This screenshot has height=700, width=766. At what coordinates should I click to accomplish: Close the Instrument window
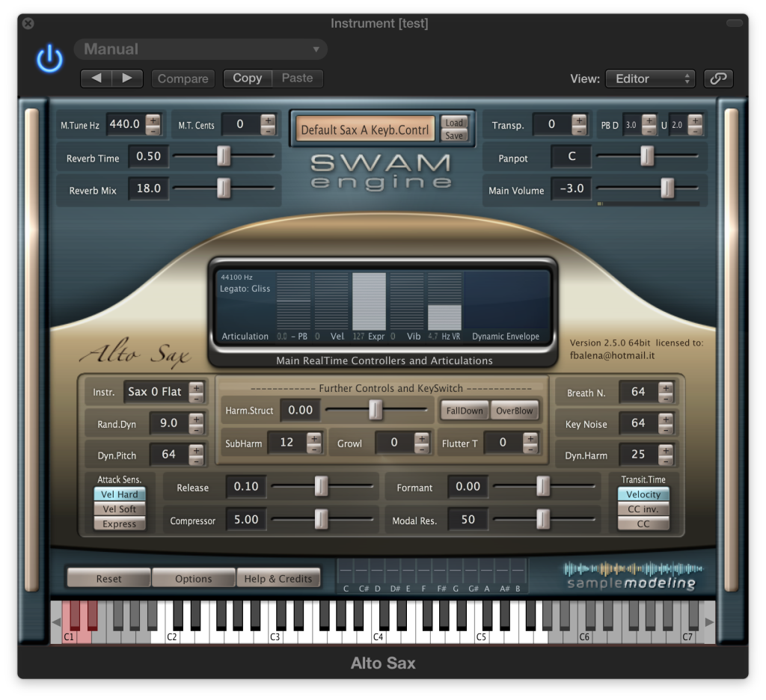(x=28, y=23)
